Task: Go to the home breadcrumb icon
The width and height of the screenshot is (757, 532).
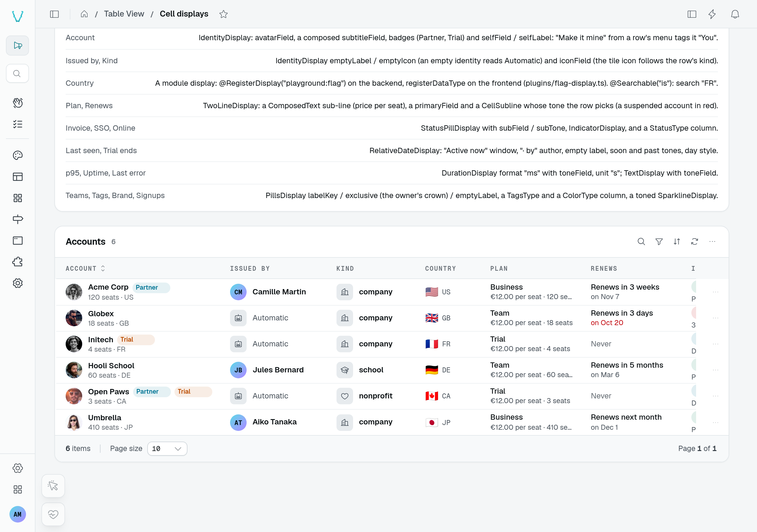Action: tap(84, 14)
